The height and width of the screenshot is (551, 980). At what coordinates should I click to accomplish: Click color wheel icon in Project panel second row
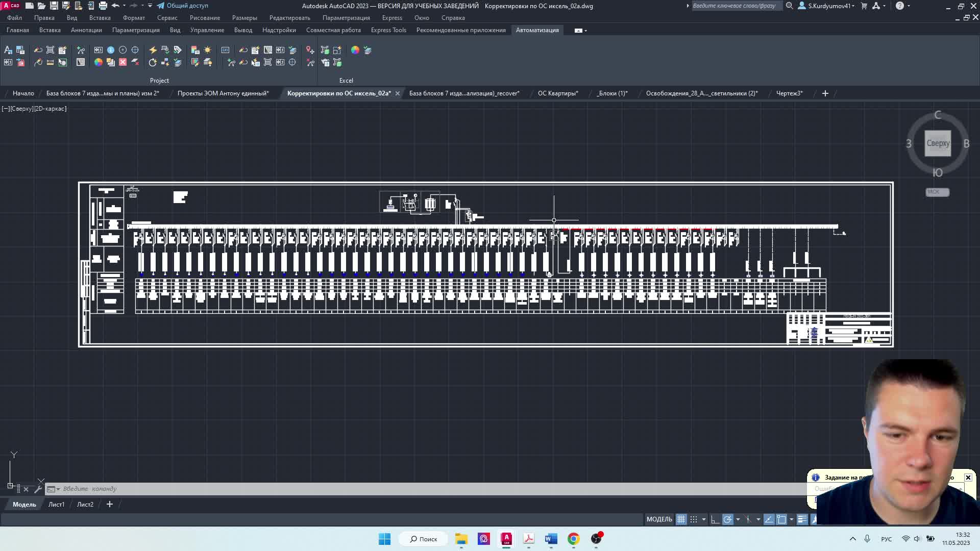[99, 62]
